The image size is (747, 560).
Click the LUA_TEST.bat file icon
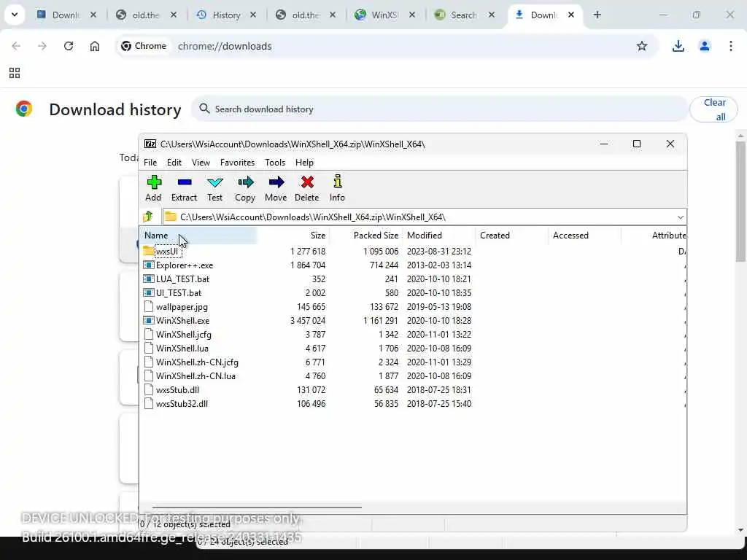[x=149, y=279]
